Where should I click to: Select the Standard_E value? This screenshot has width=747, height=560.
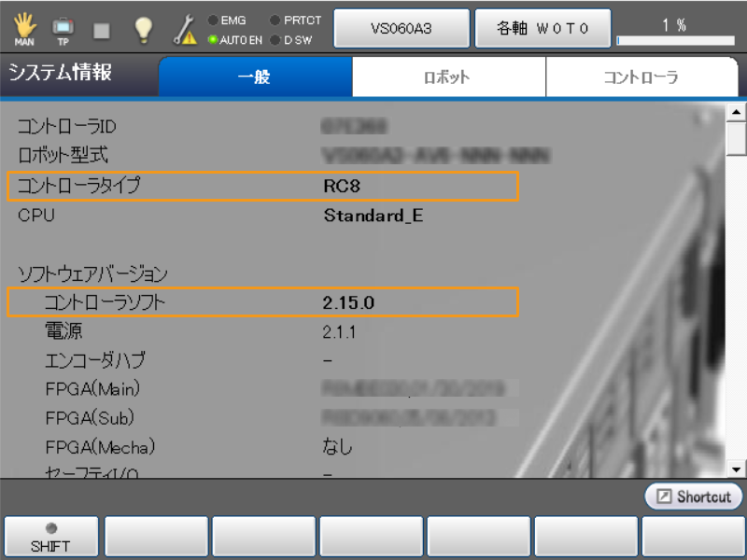[x=373, y=216]
